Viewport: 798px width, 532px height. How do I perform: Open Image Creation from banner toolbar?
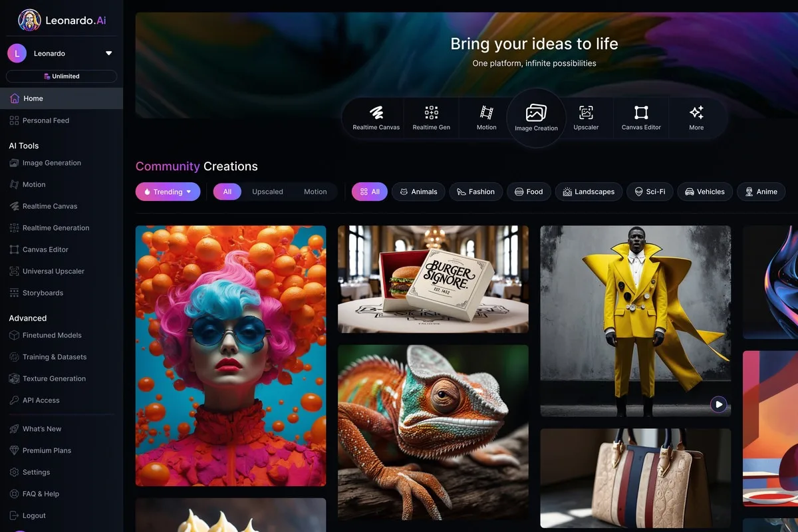click(536, 118)
